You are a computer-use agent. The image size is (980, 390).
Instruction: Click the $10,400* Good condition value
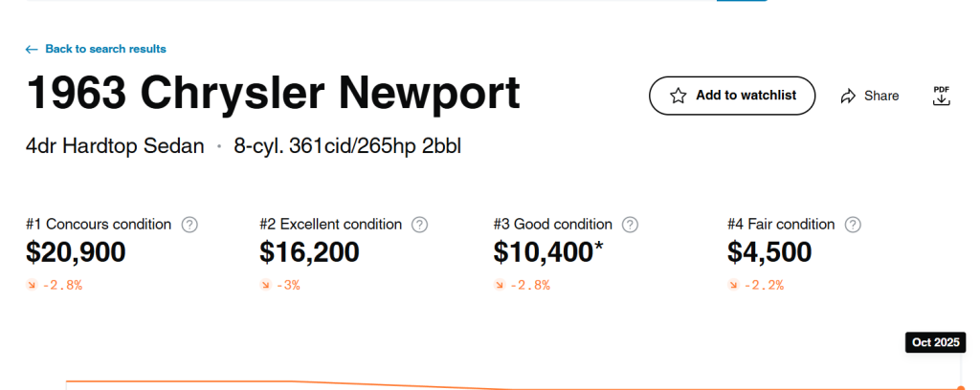click(x=548, y=252)
